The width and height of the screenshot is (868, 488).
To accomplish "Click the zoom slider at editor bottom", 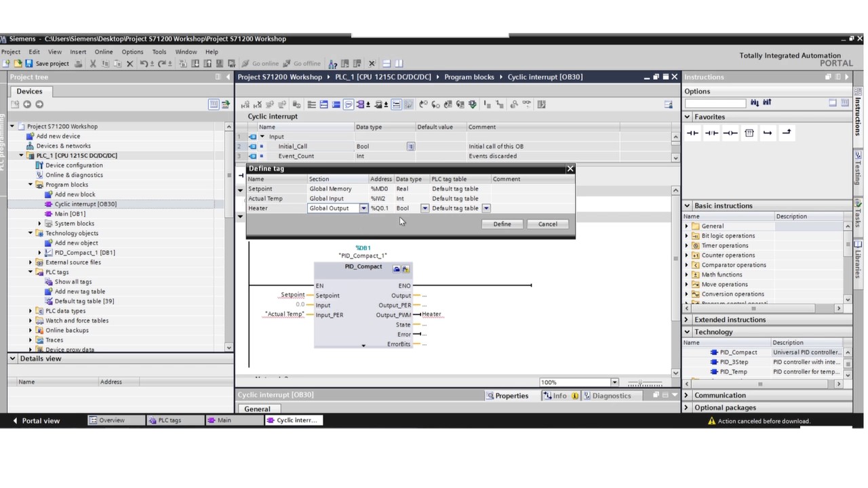I will (644, 383).
